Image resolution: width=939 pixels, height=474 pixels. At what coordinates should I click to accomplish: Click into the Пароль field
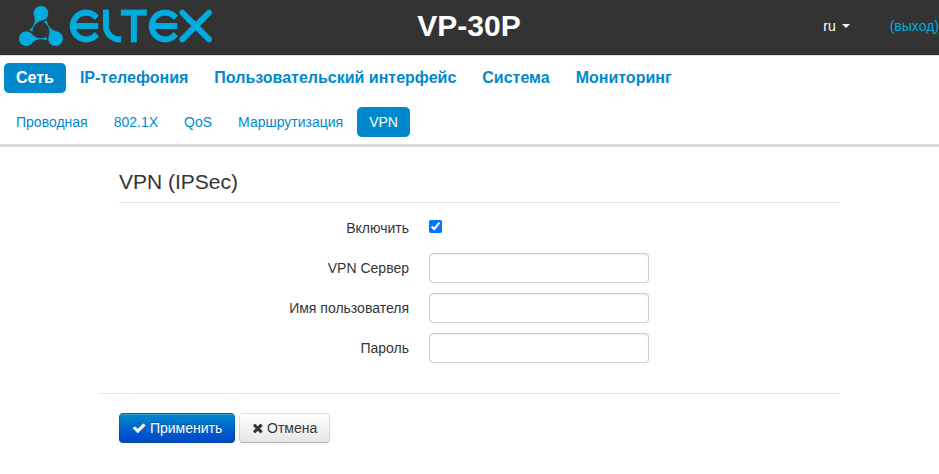click(538, 348)
